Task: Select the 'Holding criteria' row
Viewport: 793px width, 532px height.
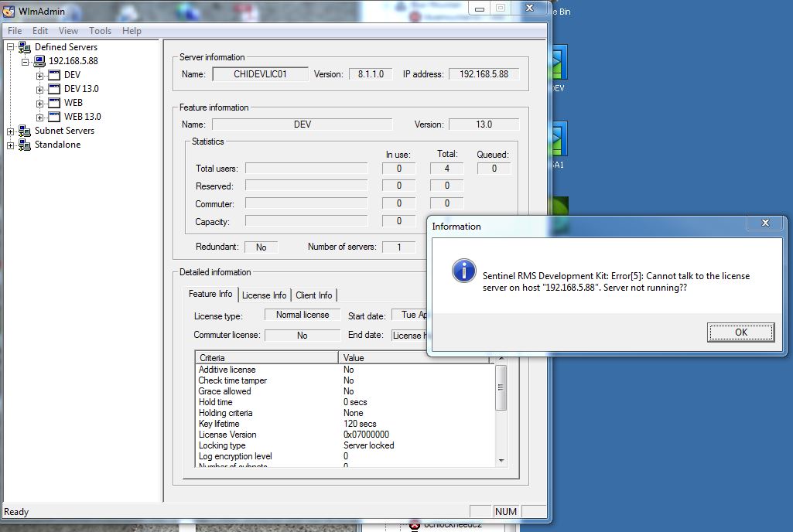Action: [x=345, y=413]
